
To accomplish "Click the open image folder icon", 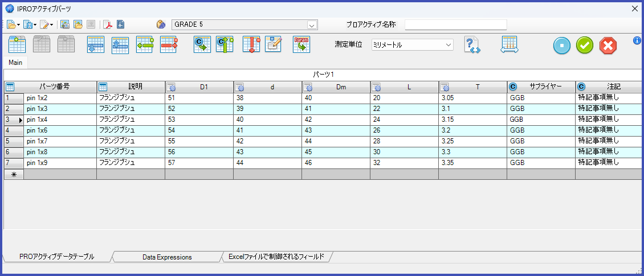I will pyautogui.click(x=78, y=24).
